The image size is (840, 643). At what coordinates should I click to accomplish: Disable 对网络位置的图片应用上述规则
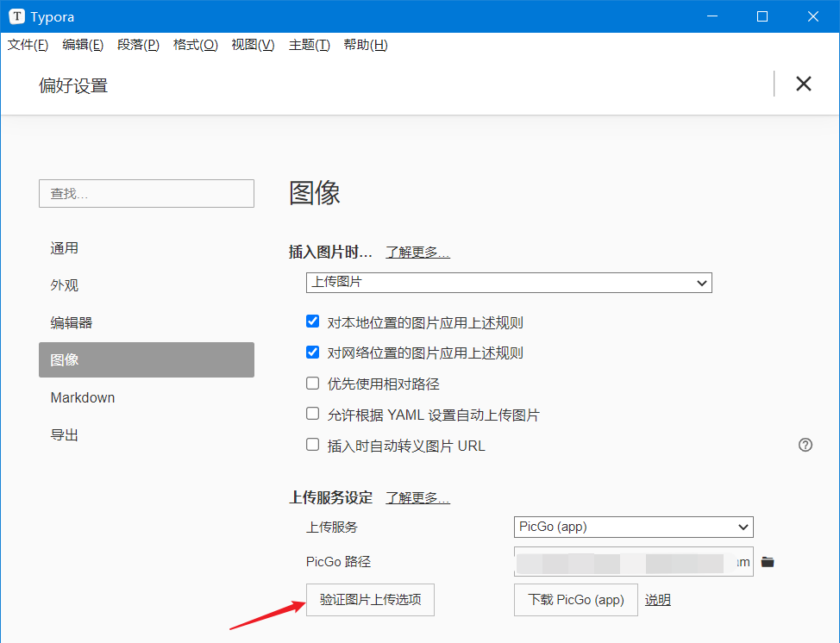(x=312, y=352)
